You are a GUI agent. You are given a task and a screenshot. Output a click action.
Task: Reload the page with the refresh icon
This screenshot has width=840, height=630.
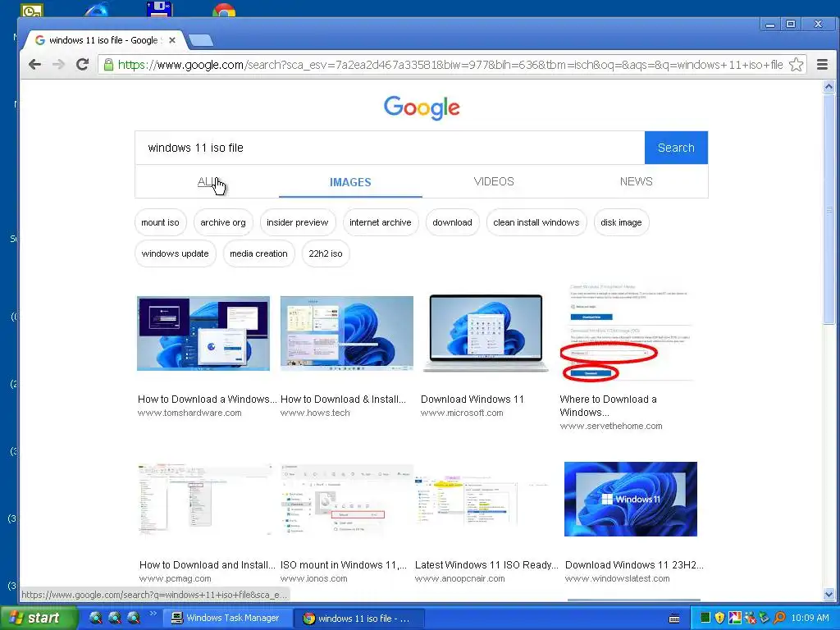tap(82, 65)
